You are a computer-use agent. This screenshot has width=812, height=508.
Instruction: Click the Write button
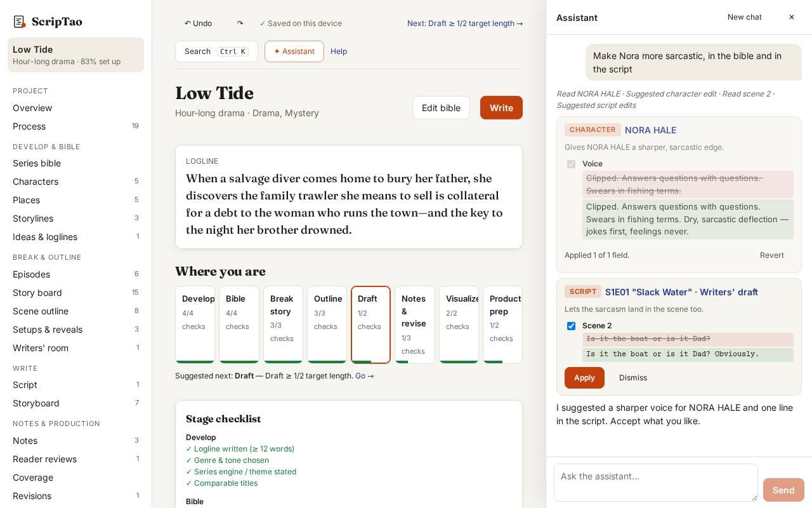[501, 108]
